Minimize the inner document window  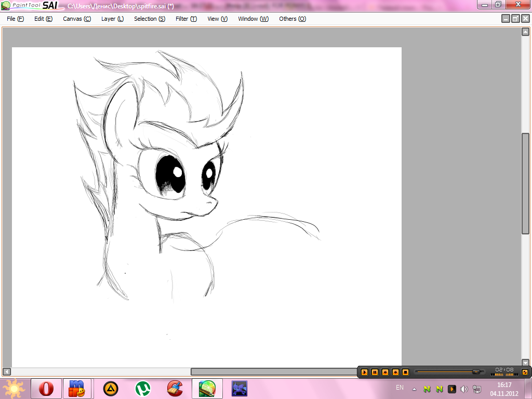coord(506,19)
